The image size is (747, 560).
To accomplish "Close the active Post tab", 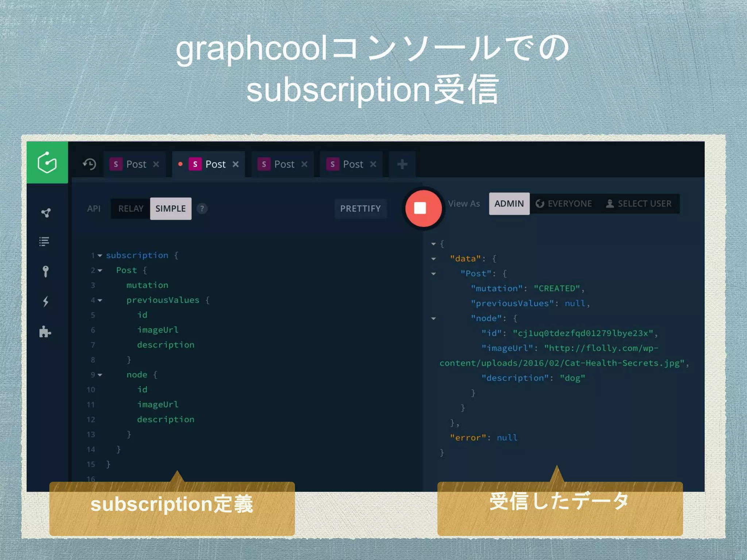I will [236, 164].
